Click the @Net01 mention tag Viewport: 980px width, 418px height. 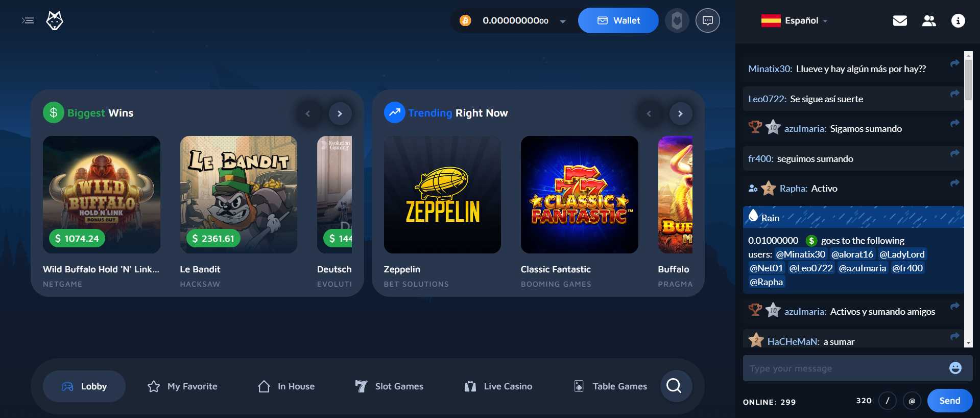click(766, 268)
